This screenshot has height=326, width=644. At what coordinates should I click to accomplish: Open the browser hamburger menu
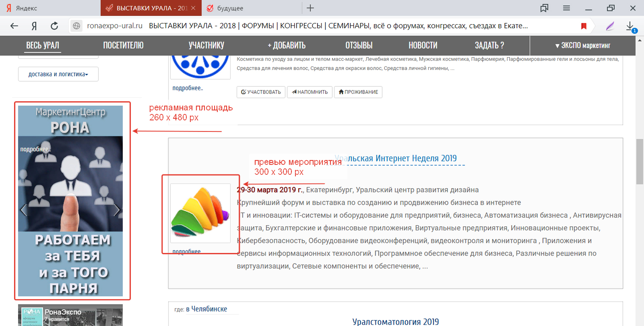point(566,8)
